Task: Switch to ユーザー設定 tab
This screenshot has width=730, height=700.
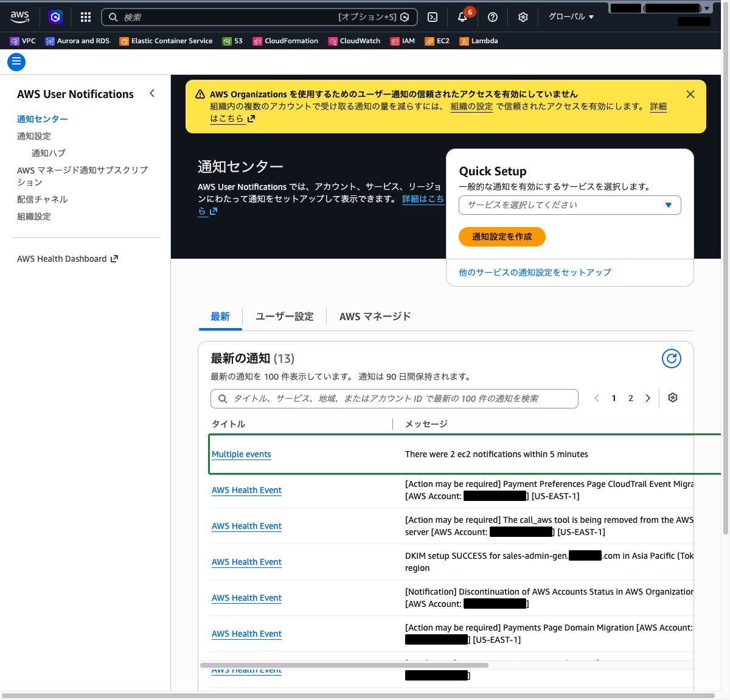Action: (x=285, y=317)
